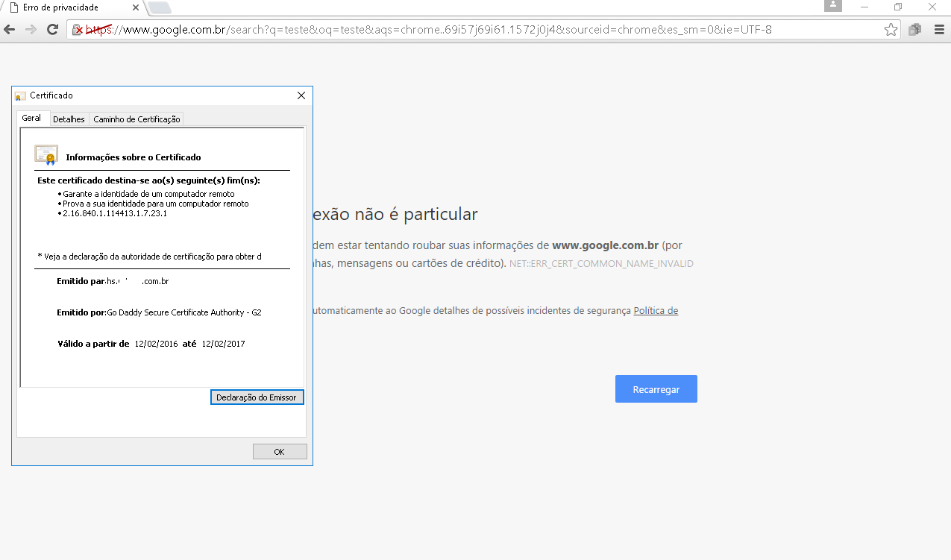
Task: Go back to the previous page
Action: click(x=10, y=30)
